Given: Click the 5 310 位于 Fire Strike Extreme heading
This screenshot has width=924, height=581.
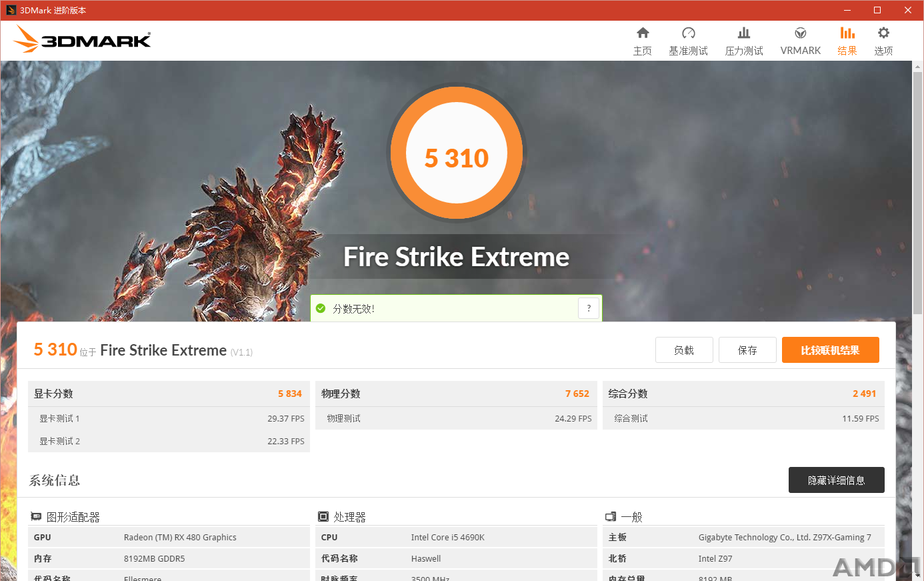Looking at the screenshot, I should (x=143, y=350).
